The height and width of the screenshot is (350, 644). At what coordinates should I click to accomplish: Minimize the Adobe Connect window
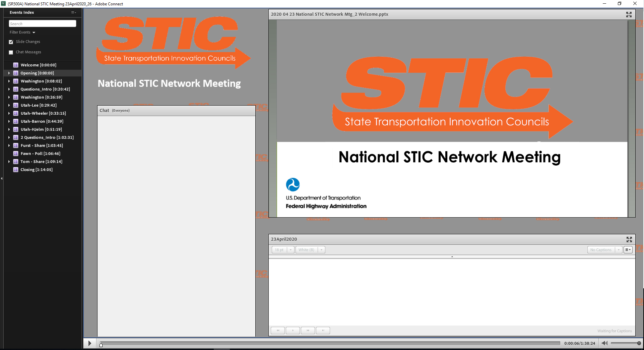click(x=604, y=4)
